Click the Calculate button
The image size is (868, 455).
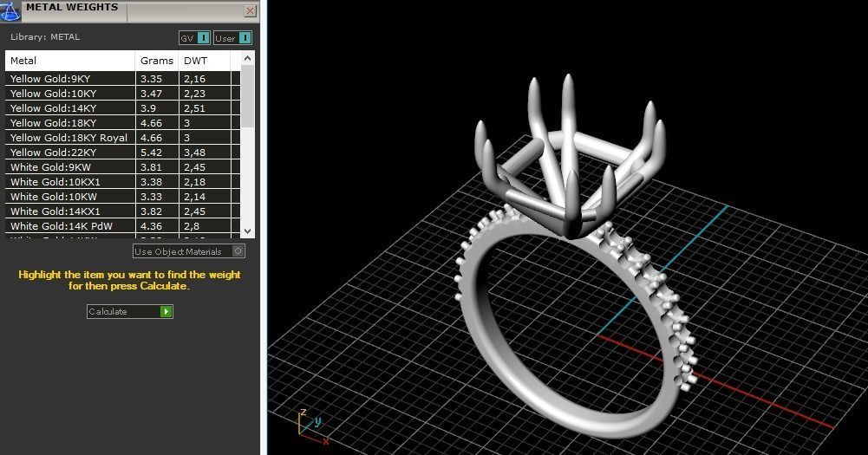[x=129, y=312]
